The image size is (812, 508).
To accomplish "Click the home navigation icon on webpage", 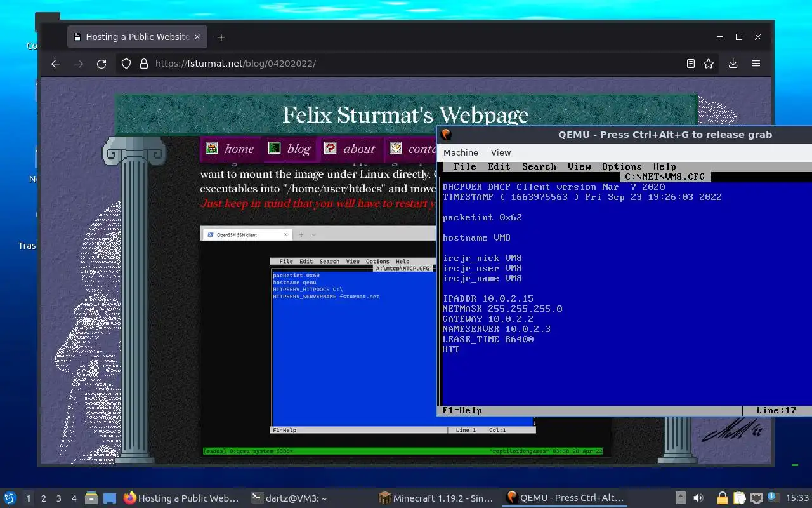I will click(x=211, y=148).
